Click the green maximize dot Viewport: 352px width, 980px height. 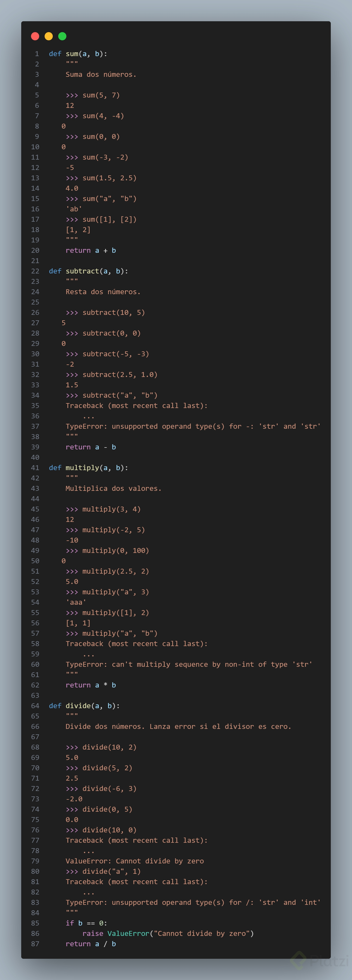point(62,36)
